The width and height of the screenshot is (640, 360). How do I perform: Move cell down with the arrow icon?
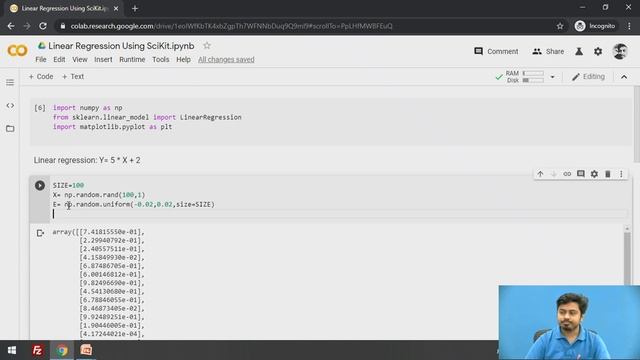[553, 174]
